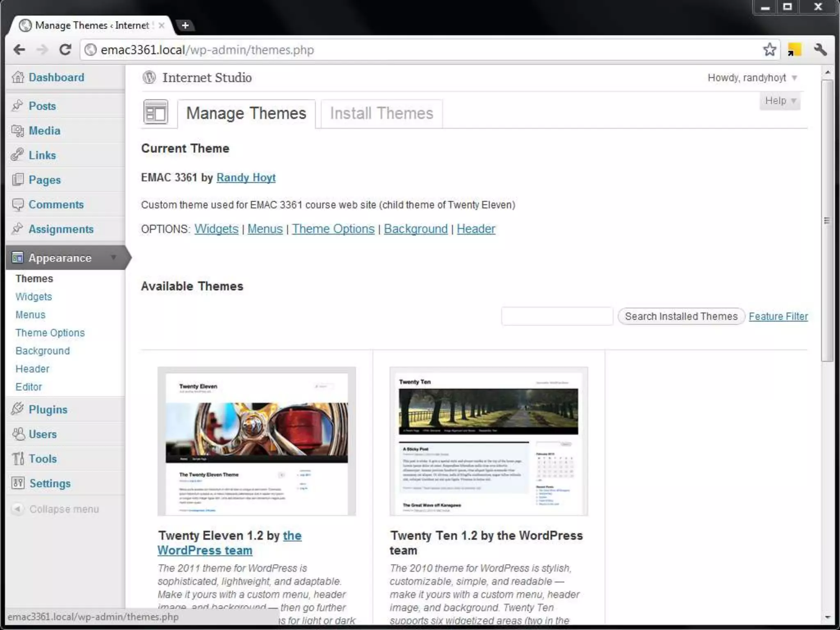Open Chrome wrench settings menu
This screenshot has height=630, width=840.
[x=820, y=50]
